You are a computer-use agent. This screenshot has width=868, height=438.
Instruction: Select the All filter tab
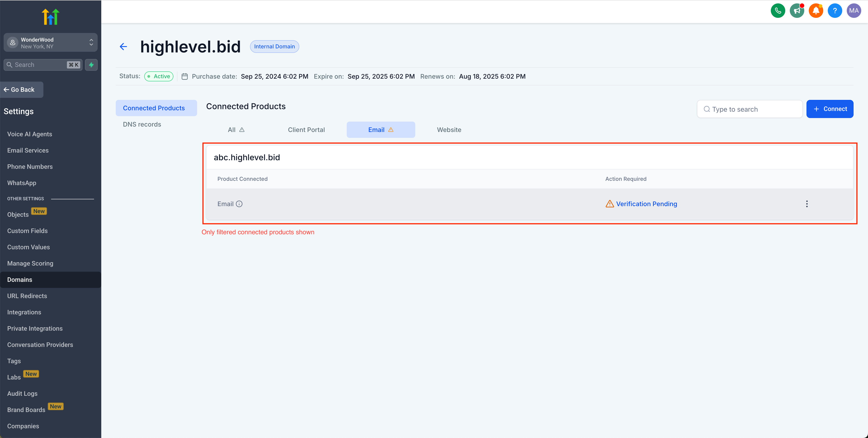pyautogui.click(x=236, y=130)
